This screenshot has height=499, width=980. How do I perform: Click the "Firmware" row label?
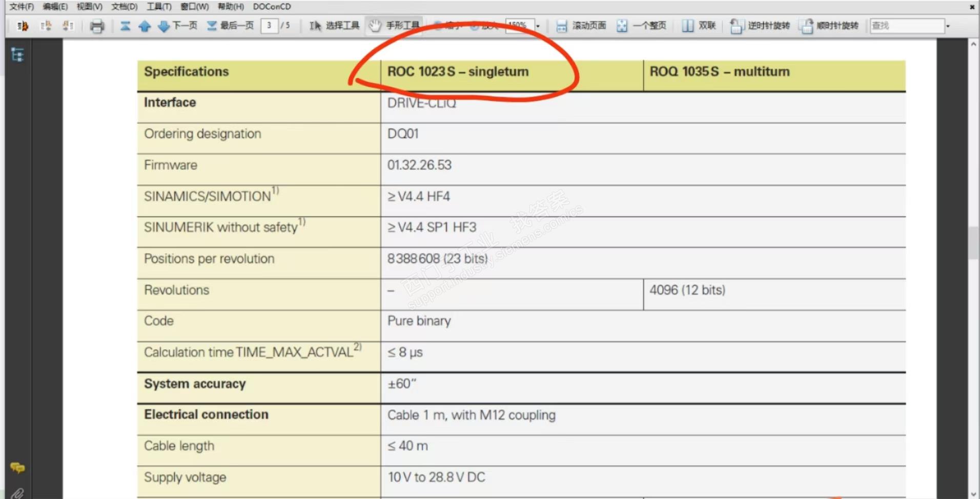(171, 165)
